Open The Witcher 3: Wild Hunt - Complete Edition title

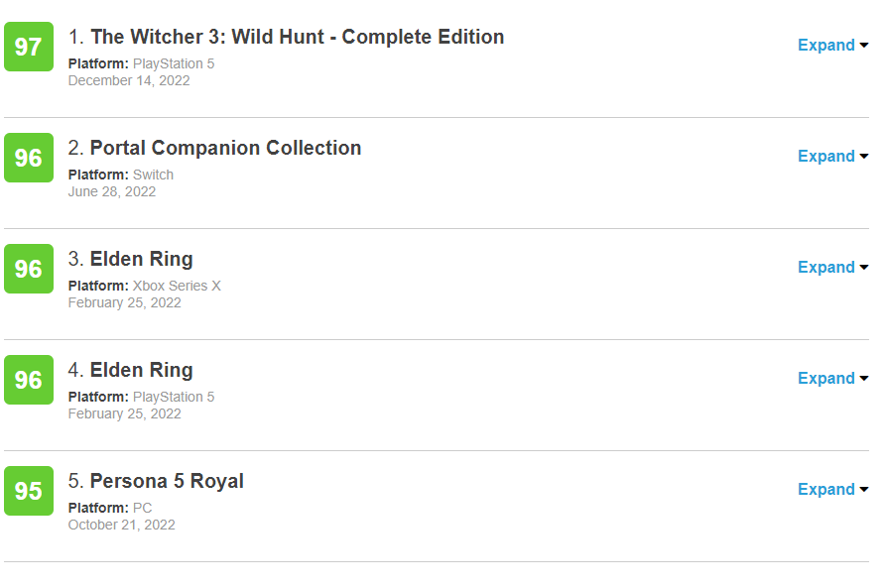pos(297,38)
